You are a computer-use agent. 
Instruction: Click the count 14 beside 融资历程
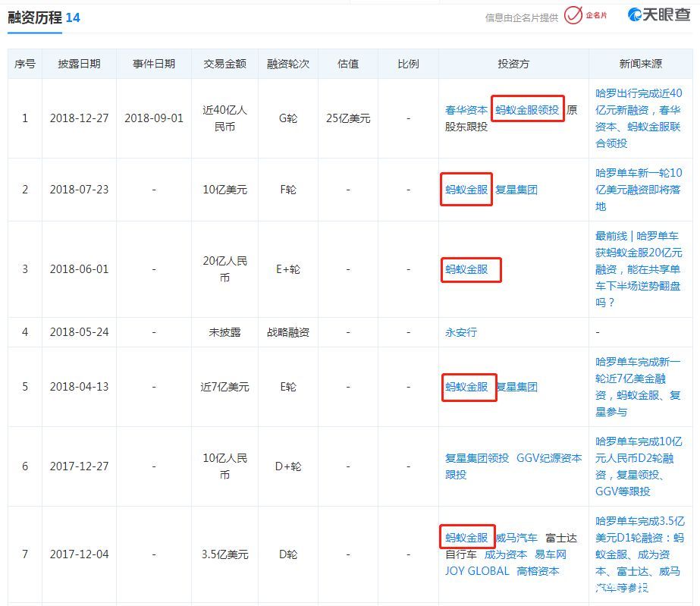point(73,18)
